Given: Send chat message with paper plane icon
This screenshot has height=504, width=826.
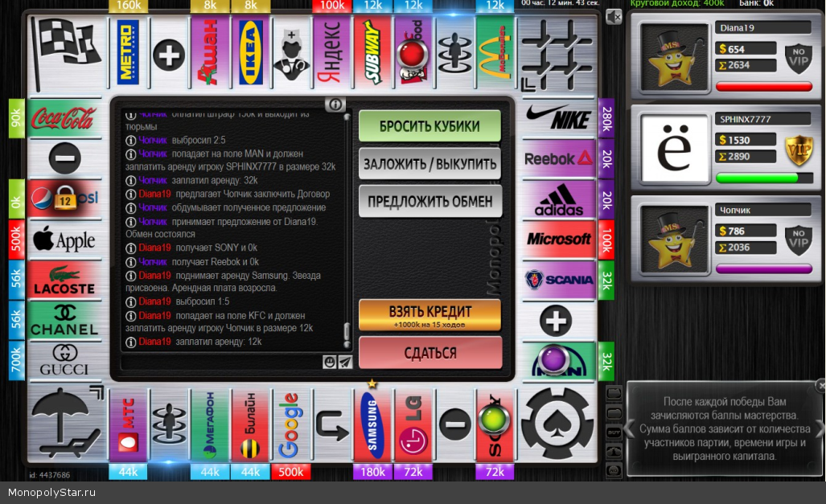Looking at the screenshot, I should click(x=345, y=362).
